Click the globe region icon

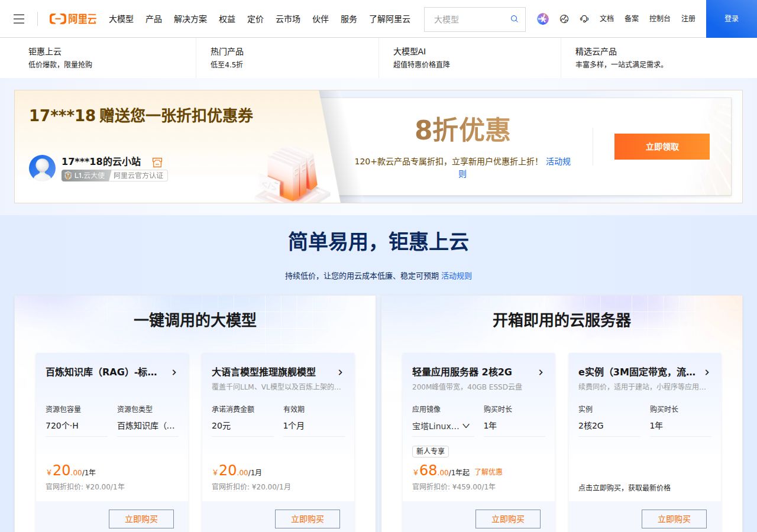pos(564,19)
